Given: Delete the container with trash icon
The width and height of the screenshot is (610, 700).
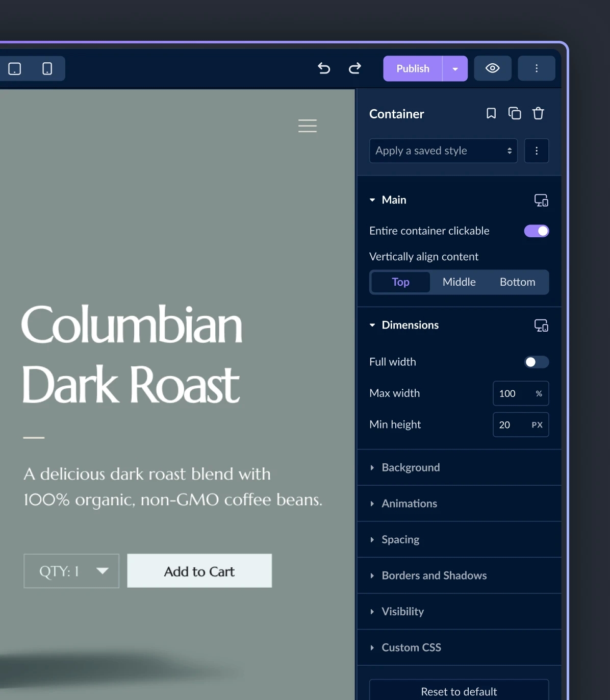Looking at the screenshot, I should click(538, 113).
